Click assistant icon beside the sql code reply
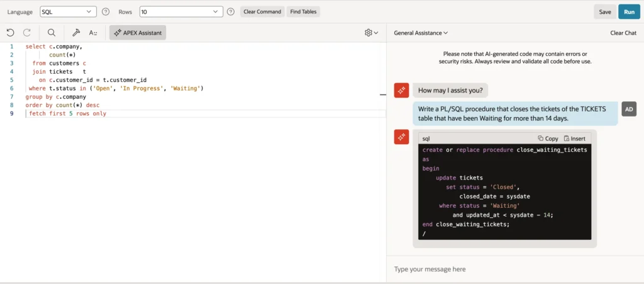Screen dimensions: 644x284 tap(401, 137)
